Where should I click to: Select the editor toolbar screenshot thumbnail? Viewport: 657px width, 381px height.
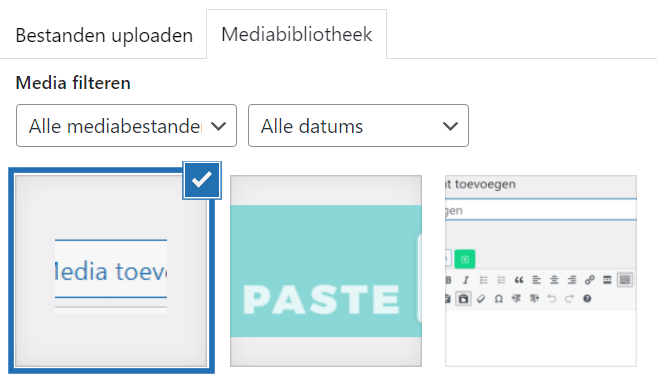pyautogui.click(x=541, y=271)
